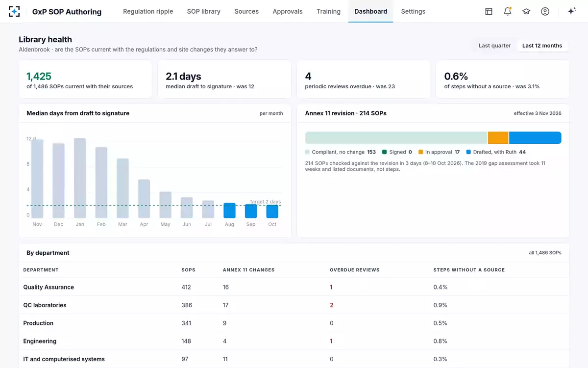This screenshot has height=368, width=588.
Task: Click the Drafted, with Ruth legend swatch
Action: click(x=468, y=152)
